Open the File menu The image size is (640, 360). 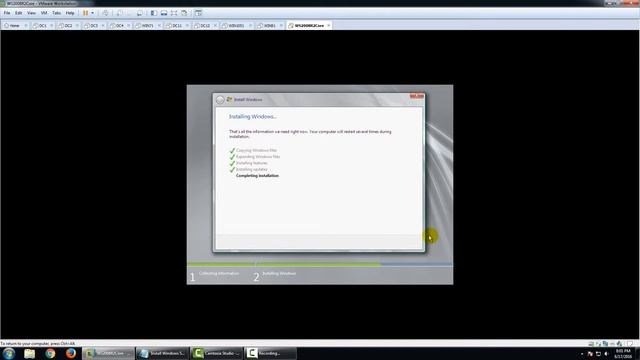(7, 13)
